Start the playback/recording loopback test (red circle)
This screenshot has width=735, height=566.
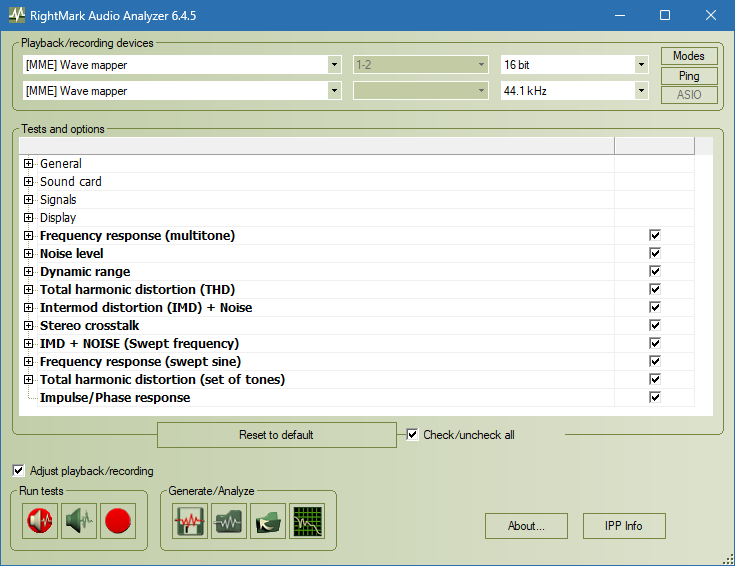(x=118, y=521)
